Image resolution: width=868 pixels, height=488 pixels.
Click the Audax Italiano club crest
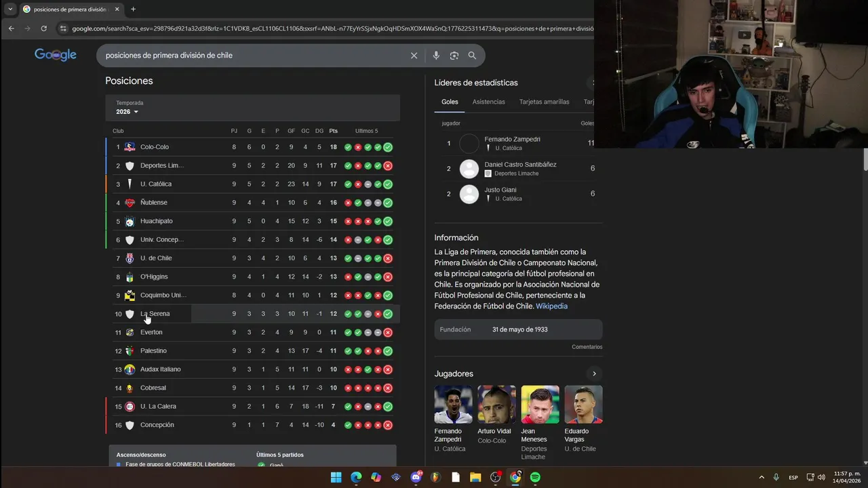[x=130, y=369]
